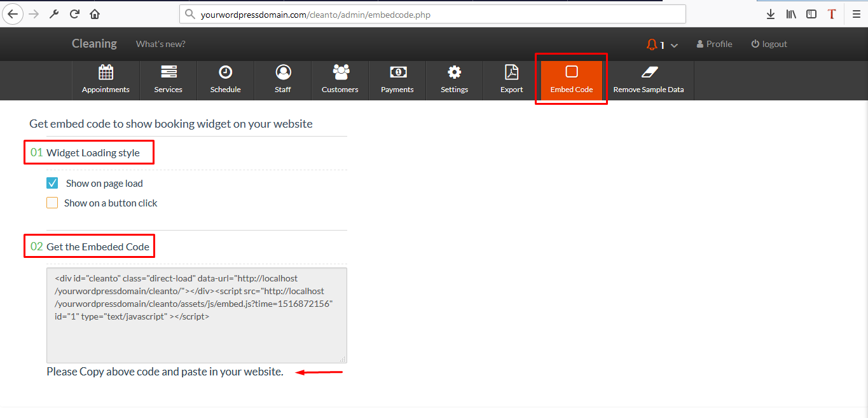The height and width of the screenshot is (418, 868).
Task: Open the wrench tools icon in the browser toolbar
Action: [54, 13]
